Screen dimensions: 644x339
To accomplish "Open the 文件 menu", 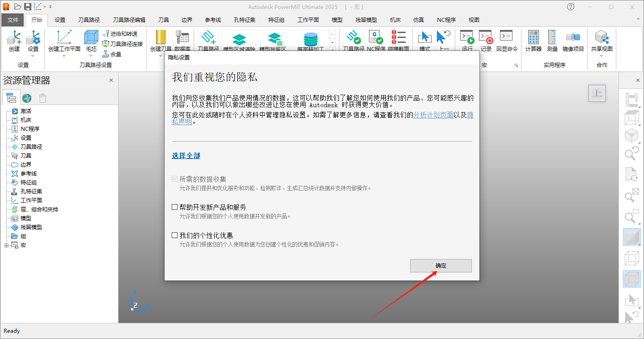I will 13,20.
